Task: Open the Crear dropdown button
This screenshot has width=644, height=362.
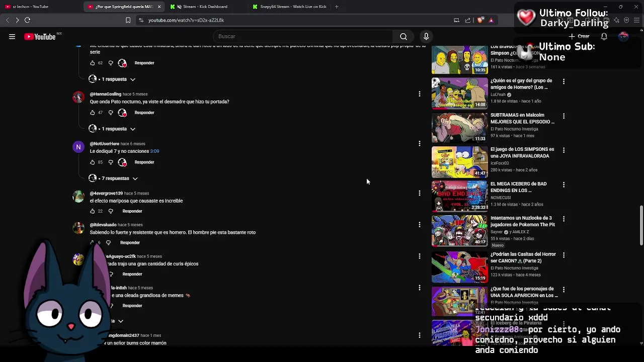Action: coord(579,36)
